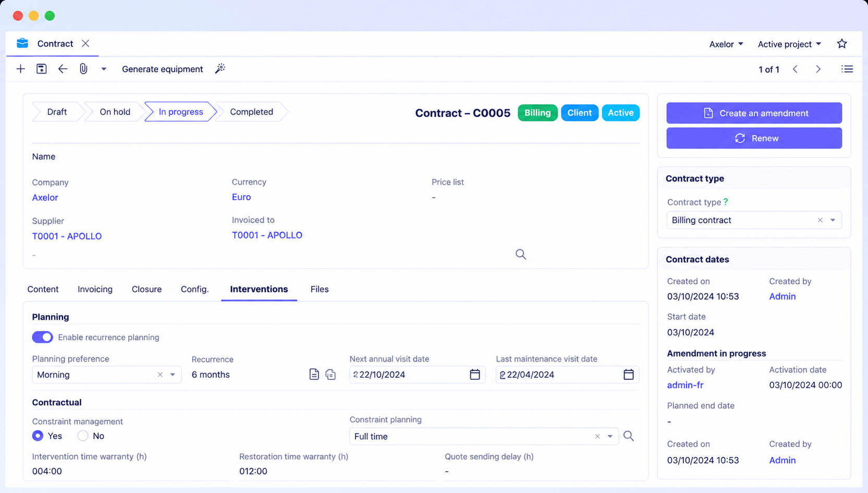Screen dimensions: 868x493
Task: Expand the Constraint planning dropdown arrow
Action: point(610,436)
